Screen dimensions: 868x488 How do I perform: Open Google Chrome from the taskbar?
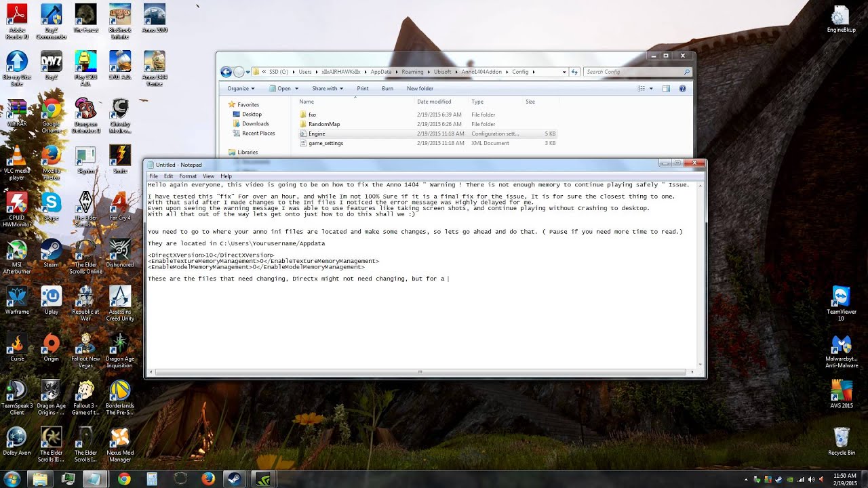124,478
